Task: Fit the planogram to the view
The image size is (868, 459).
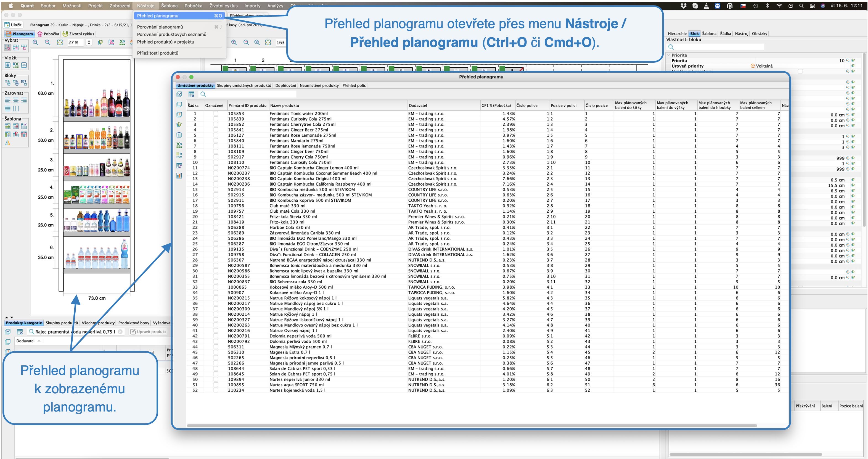Action: [x=60, y=43]
